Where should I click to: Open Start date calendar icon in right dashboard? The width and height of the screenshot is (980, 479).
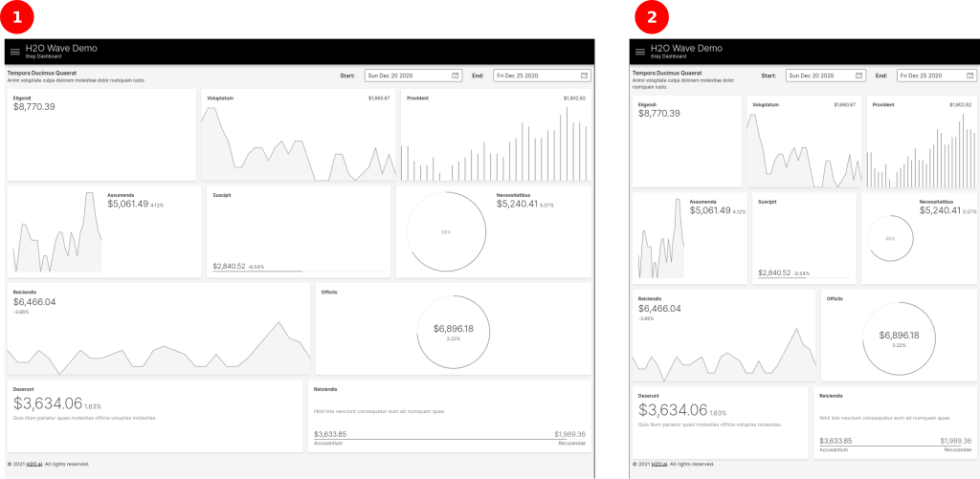[859, 76]
